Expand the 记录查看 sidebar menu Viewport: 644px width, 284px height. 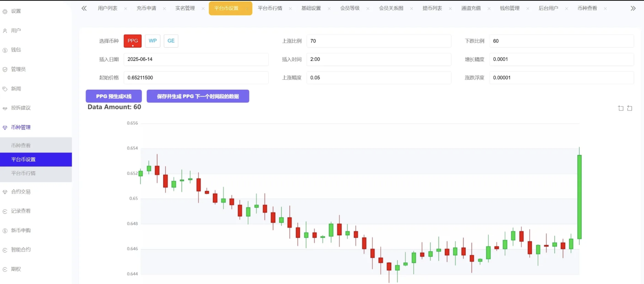coord(21,211)
